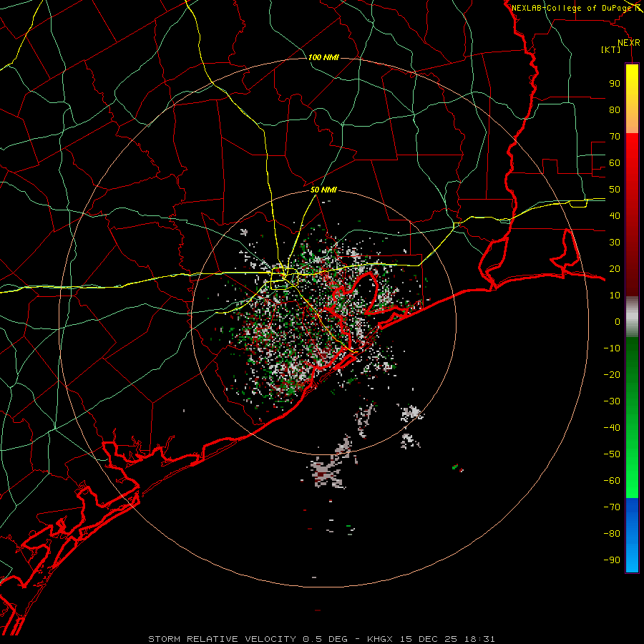This screenshot has width=644, height=644.
Task: Click the 80 value on velocity scale
Action: coord(615,109)
